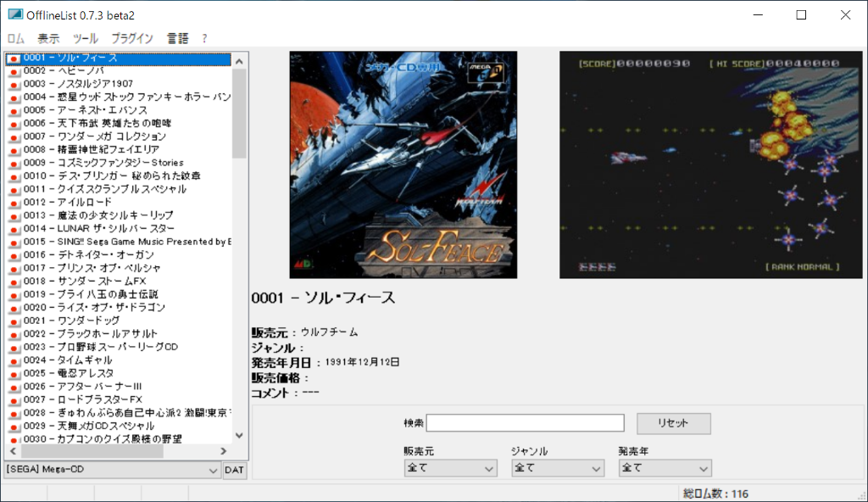The height and width of the screenshot is (502, 868).
Task: Click the release date 1991年12月12日
Action: tap(362, 362)
